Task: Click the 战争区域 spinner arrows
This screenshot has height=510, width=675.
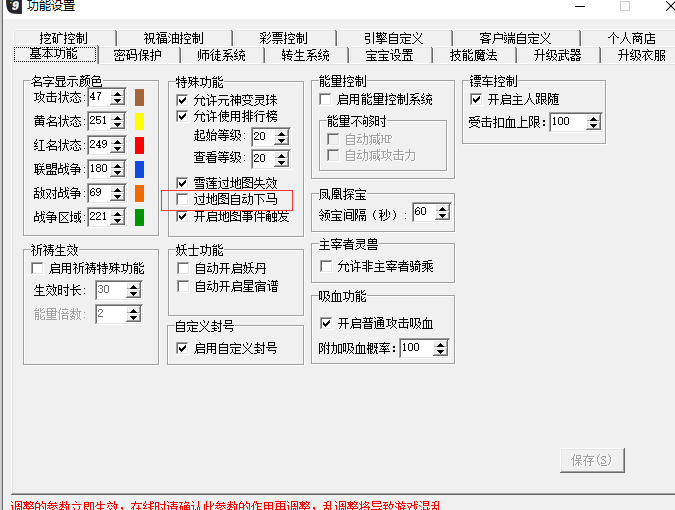Action: (x=118, y=217)
